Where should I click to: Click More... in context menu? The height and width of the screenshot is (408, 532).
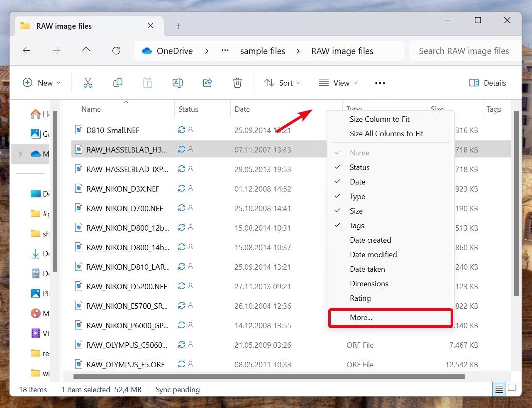point(390,317)
